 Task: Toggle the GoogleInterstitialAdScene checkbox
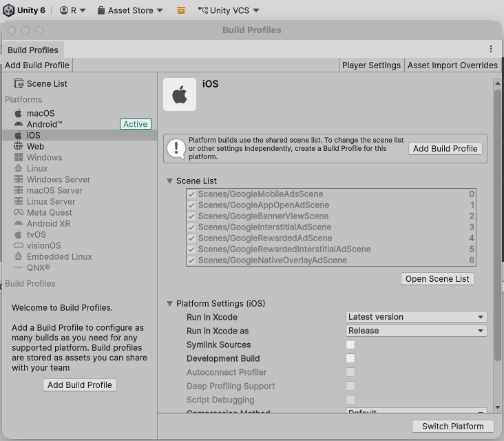(191, 227)
